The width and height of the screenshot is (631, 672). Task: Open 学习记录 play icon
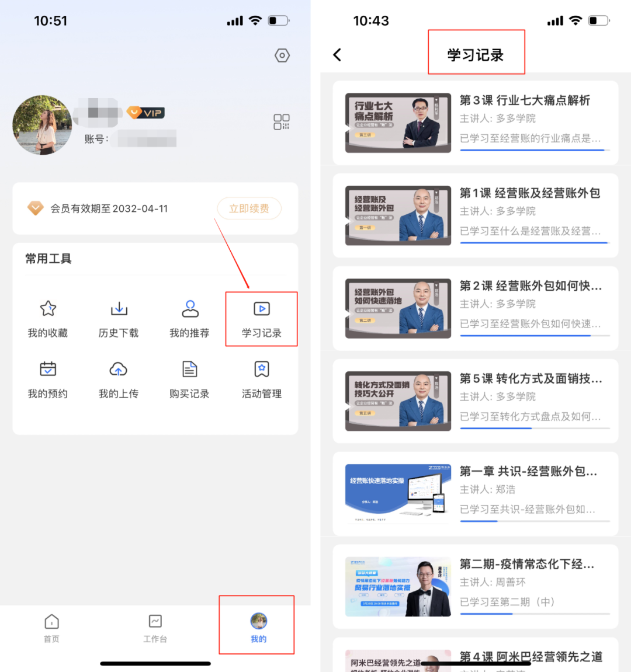pos(261,309)
